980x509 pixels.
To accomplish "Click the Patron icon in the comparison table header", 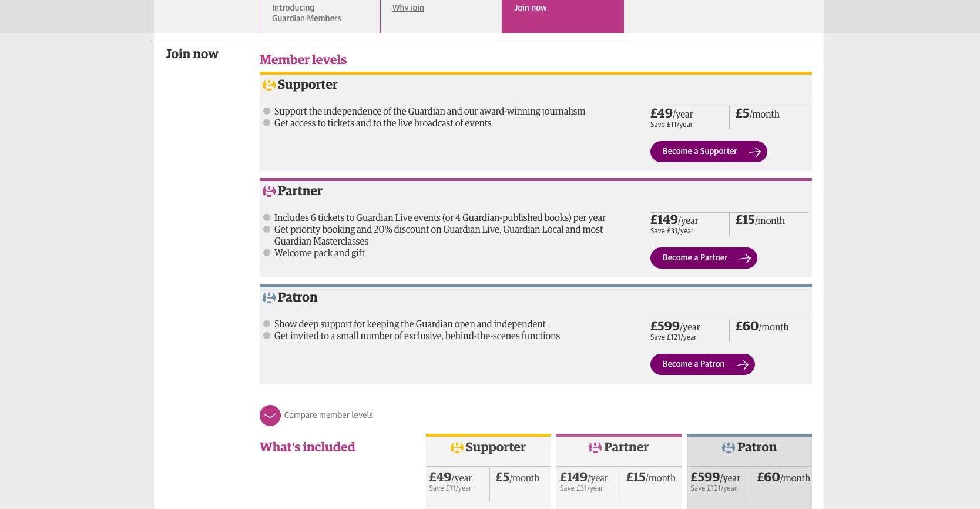I will tap(728, 447).
